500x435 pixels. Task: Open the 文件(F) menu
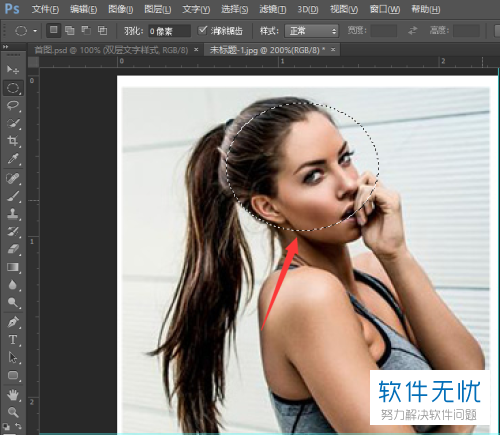(45, 9)
